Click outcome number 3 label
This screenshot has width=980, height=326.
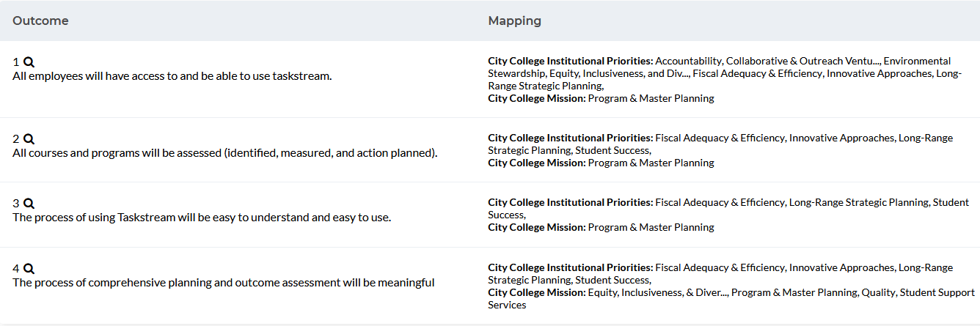click(x=16, y=204)
